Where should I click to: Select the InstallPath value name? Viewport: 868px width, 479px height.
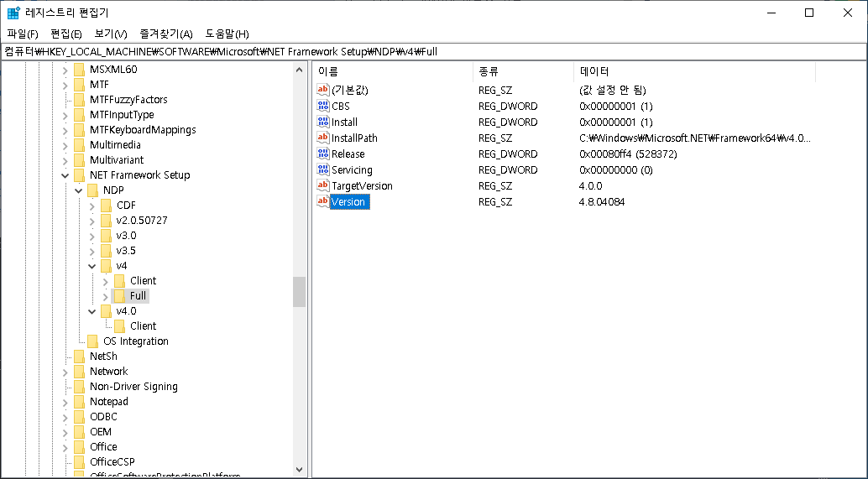354,138
